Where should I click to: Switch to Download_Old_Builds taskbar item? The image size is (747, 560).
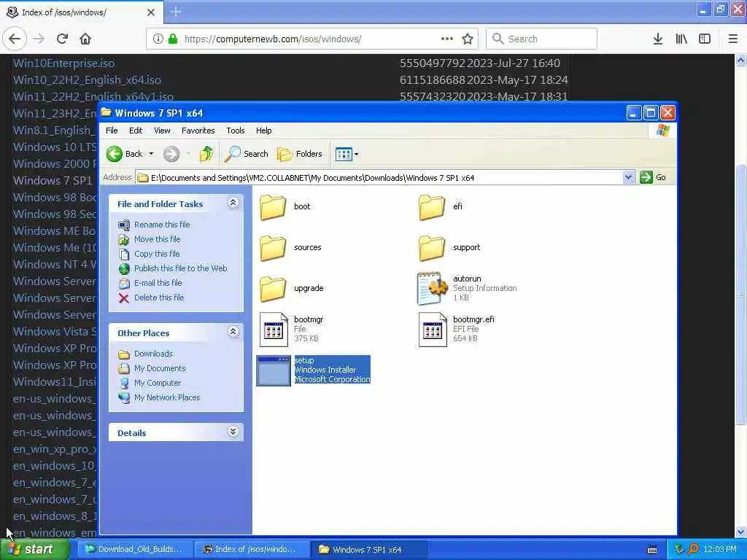(x=135, y=550)
